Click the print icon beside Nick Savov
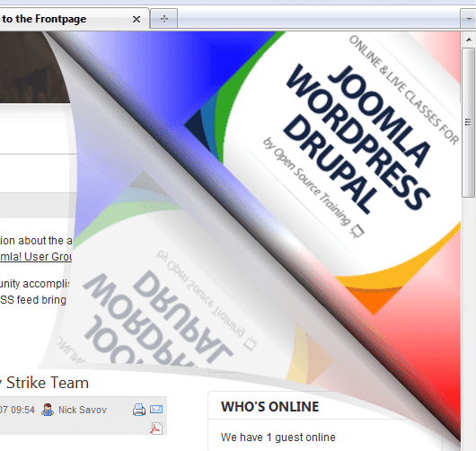 tap(139, 410)
